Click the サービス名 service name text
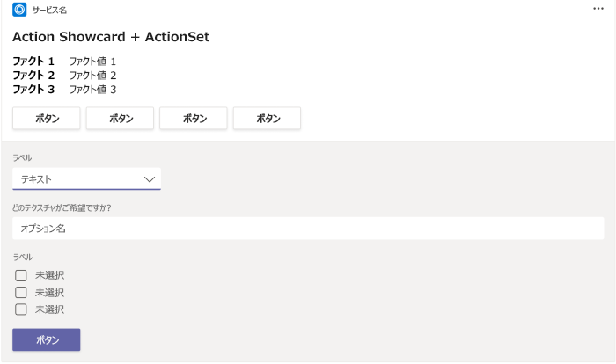 click(x=49, y=11)
